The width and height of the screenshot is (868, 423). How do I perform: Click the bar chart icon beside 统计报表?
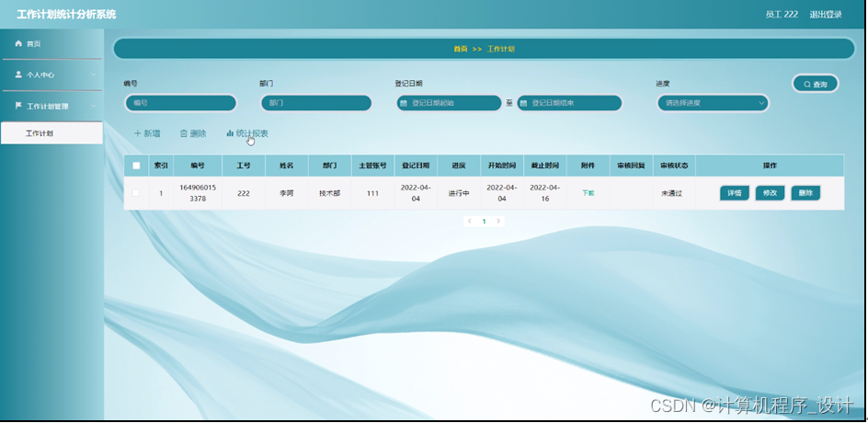pyautogui.click(x=230, y=133)
